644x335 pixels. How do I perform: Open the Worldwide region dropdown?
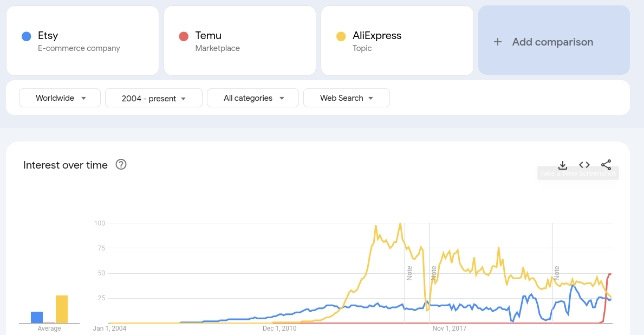pos(60,98)
